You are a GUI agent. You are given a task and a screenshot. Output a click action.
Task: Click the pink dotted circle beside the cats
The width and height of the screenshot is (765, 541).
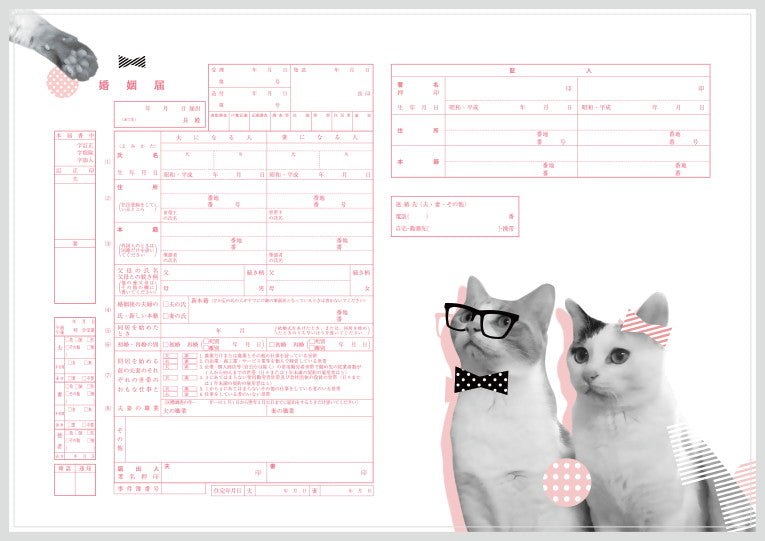coord(566,482)
